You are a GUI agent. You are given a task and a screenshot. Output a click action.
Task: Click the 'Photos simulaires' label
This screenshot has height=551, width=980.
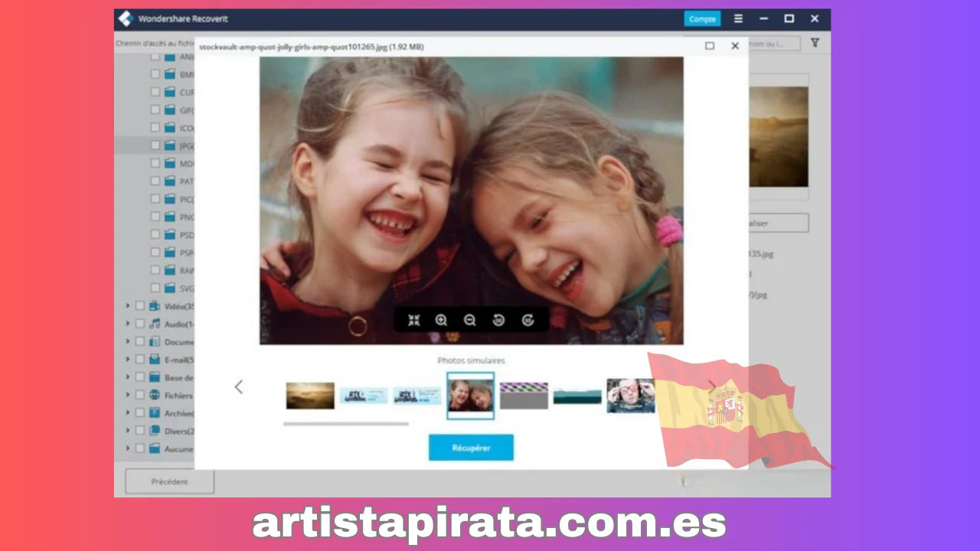(471, 360)
